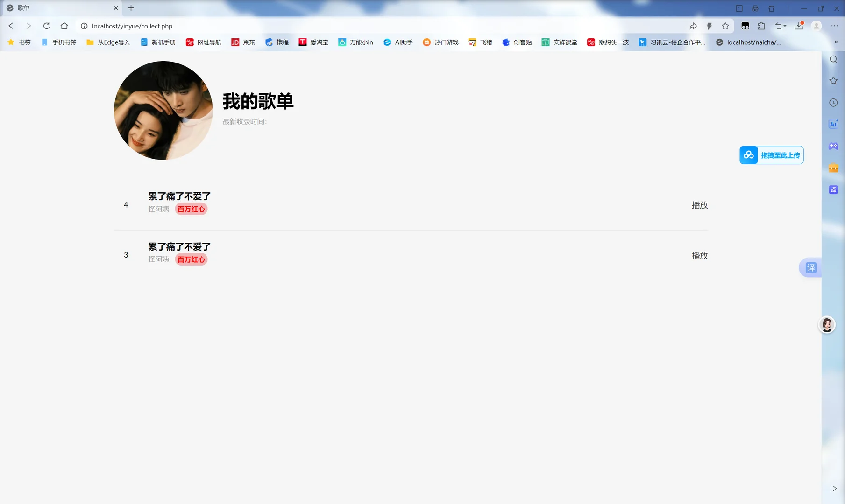
Task: Click the 百万红心 badge on song 3
Action: [x=191, y=259]
